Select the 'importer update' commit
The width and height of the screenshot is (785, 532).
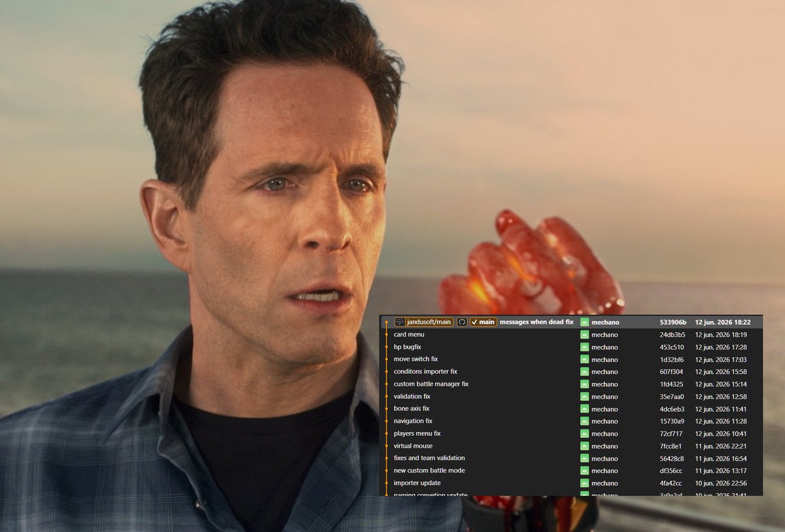[417, 484]
